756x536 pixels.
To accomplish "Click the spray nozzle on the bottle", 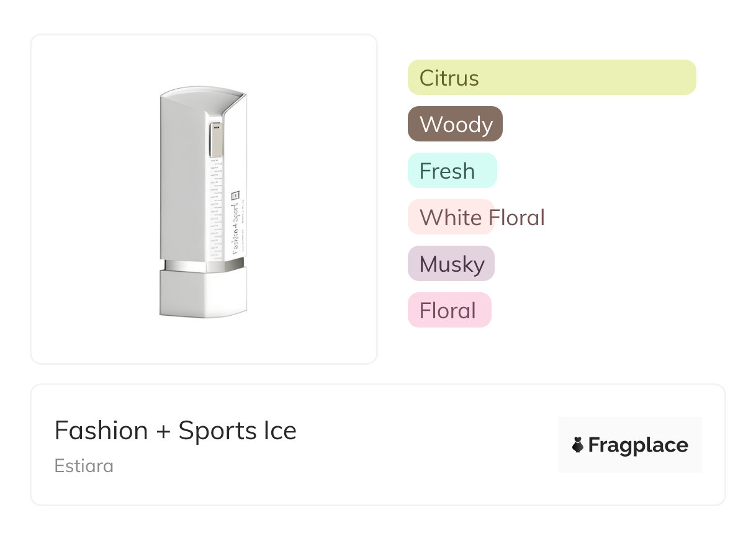I will 215,139.
